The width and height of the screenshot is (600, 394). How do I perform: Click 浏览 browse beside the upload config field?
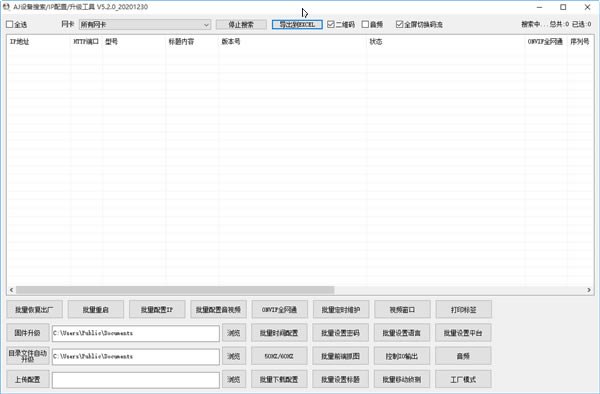[233, 379]
